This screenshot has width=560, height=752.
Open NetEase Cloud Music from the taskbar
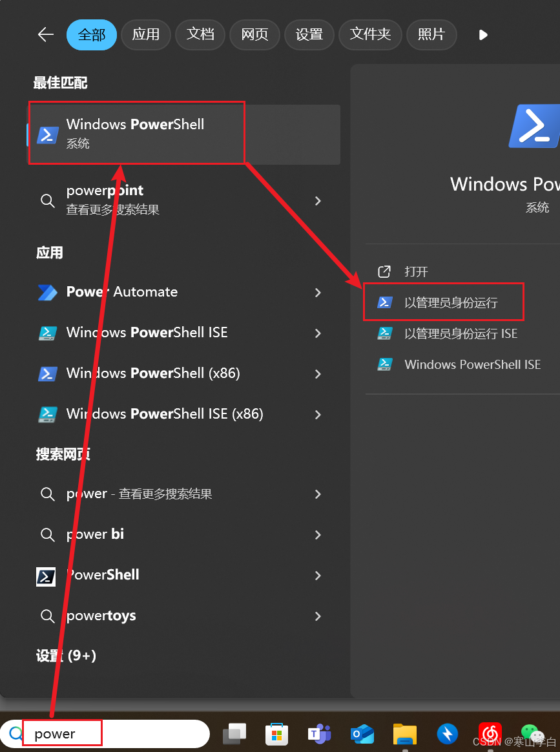490,734
